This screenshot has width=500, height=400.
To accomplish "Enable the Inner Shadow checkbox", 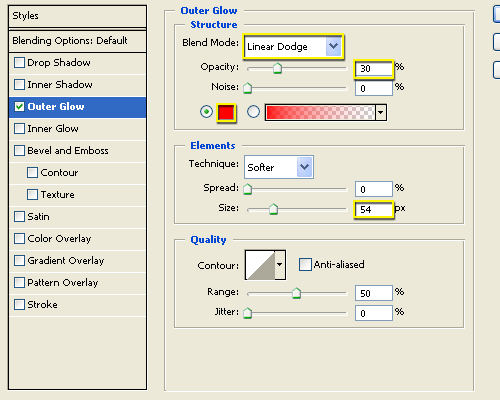I will pos(19,85).
